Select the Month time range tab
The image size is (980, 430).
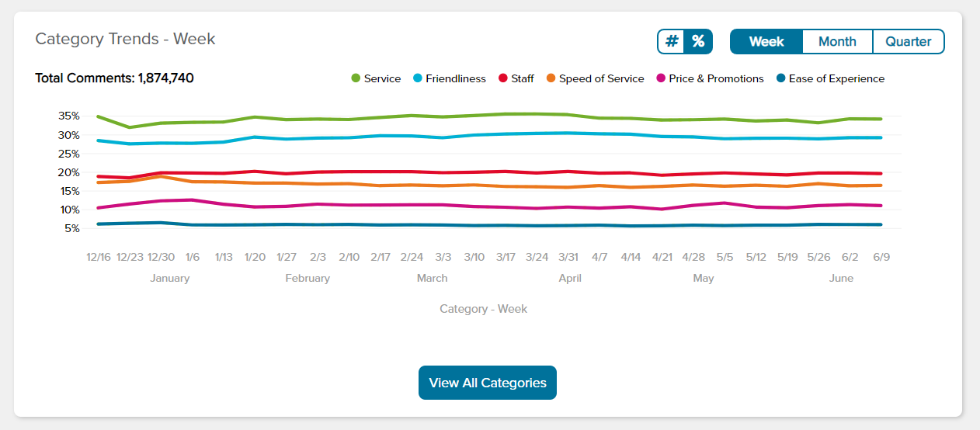837,42
